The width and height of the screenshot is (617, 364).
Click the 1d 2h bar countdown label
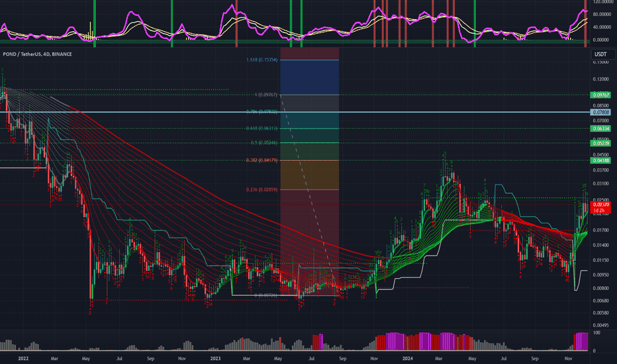pos(599,210)
